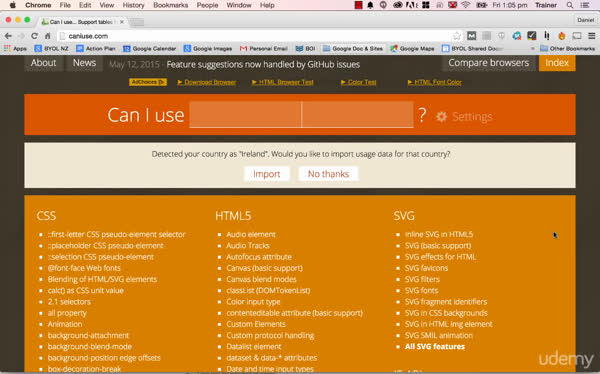
Task: Open the Personal Email bookmark
Action: tap(264, 49)
